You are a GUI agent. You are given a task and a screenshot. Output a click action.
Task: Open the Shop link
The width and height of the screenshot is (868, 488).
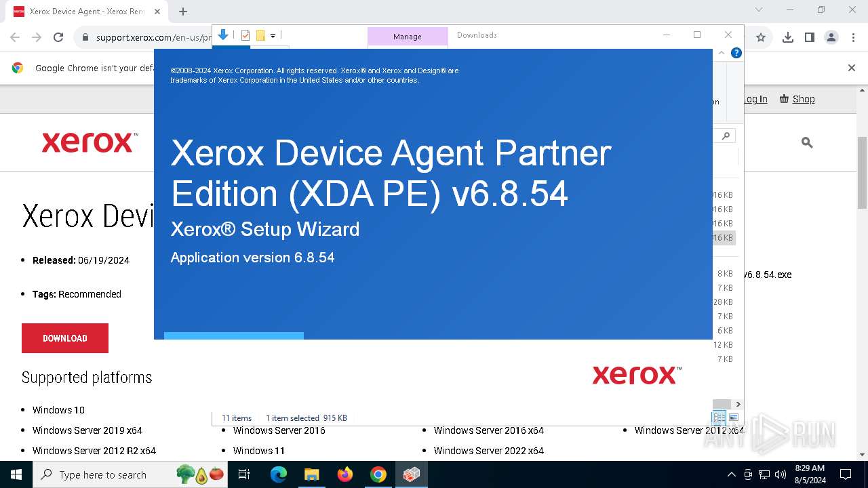(804, 99)
